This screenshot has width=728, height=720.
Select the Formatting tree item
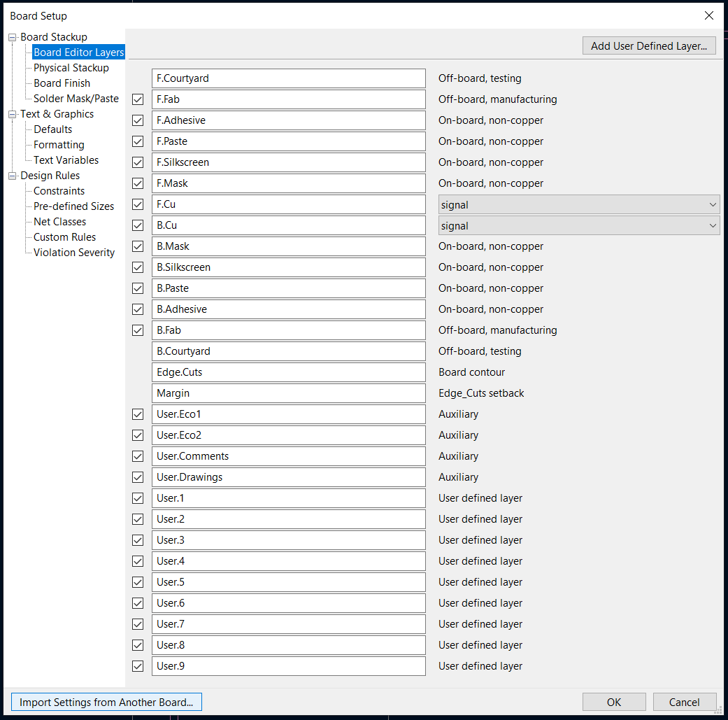[x=59, y=144]
